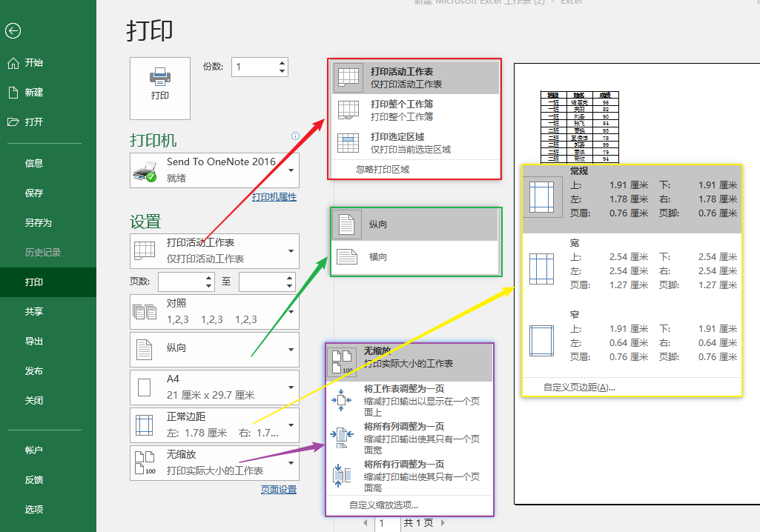Open the 另存为 menu item
Image resolution: width=760 pixels, height=532 pixels.
[38, 222]
